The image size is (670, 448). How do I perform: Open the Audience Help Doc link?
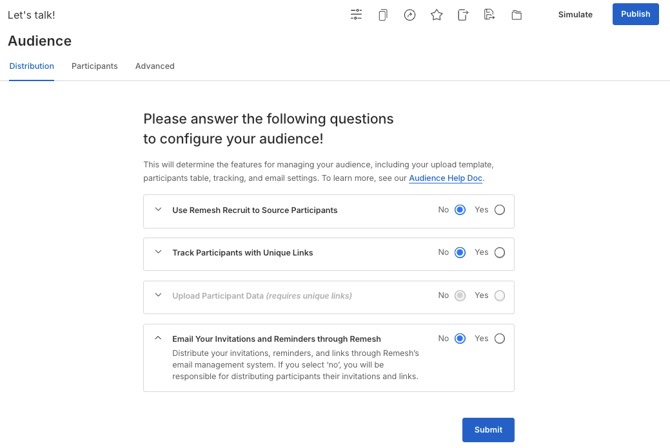click(445, 178)
